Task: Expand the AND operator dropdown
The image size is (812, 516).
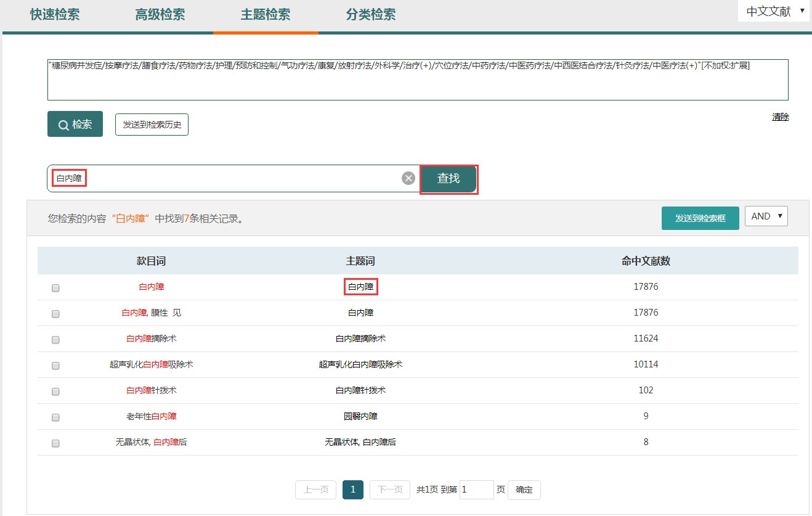Action: pos(766,216)
